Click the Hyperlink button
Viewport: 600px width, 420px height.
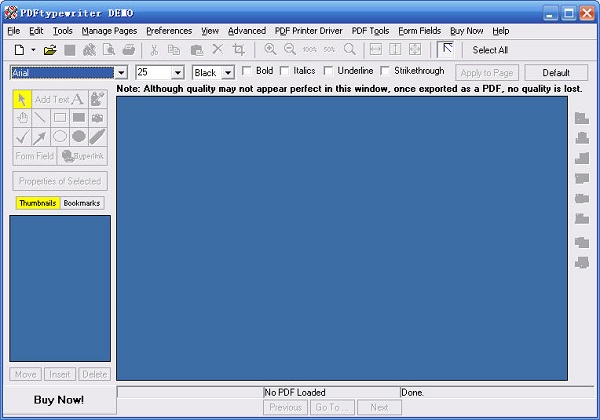pos(82,156)
